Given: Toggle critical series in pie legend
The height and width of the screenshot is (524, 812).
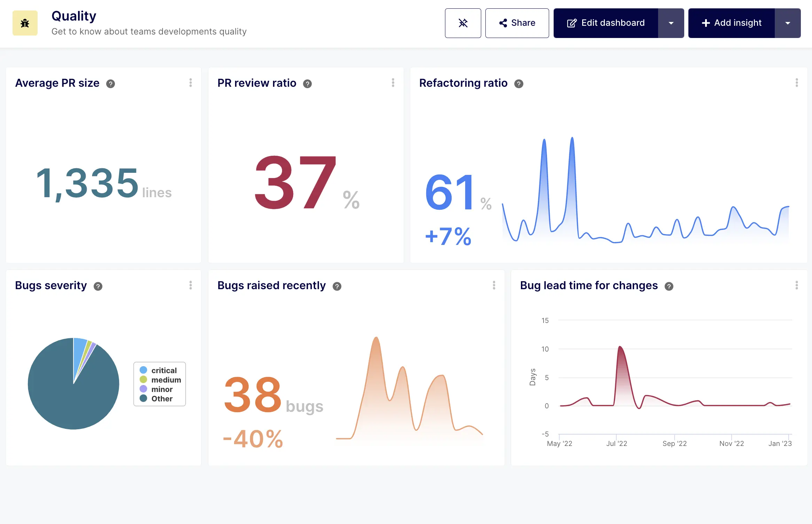Looking at the screenshot, I should (x=164, y=370).
